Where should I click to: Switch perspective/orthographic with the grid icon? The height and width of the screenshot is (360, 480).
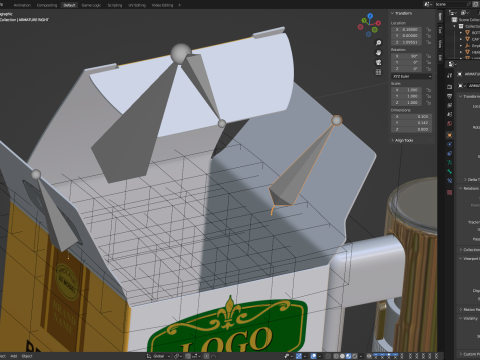coord(378,72)
